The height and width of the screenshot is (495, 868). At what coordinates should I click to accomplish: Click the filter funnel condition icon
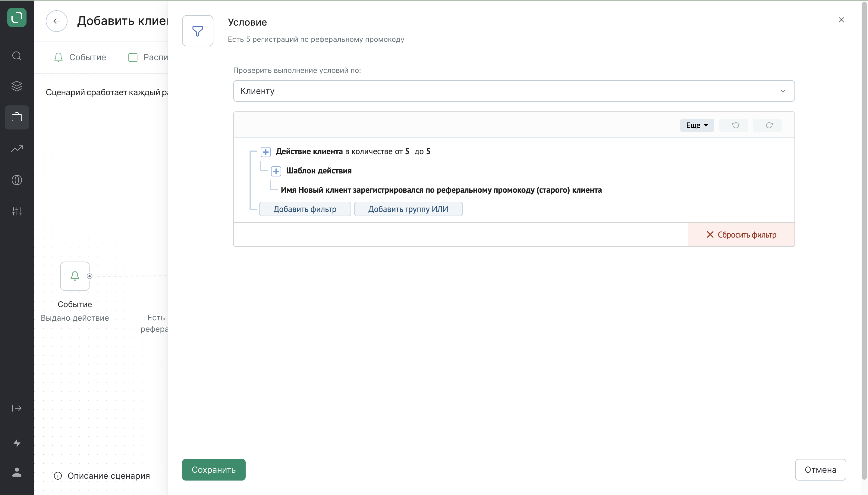coord(198,31)
